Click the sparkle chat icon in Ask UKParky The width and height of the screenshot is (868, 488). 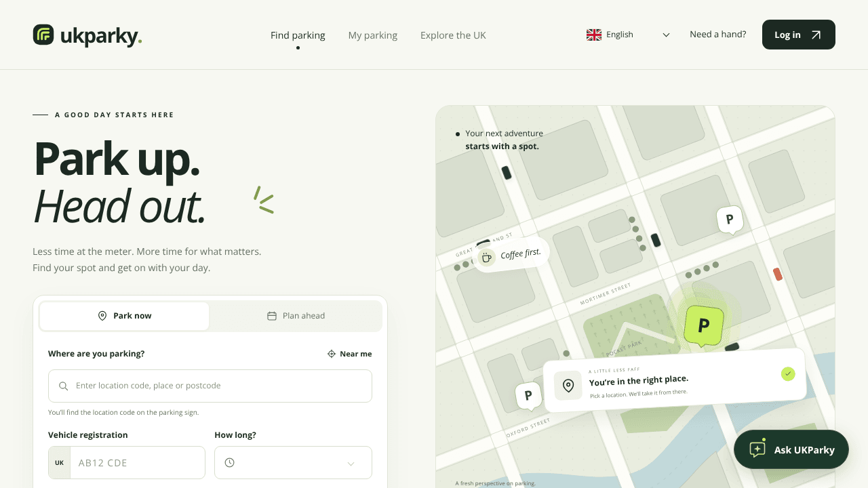click(x=757, y=449)
